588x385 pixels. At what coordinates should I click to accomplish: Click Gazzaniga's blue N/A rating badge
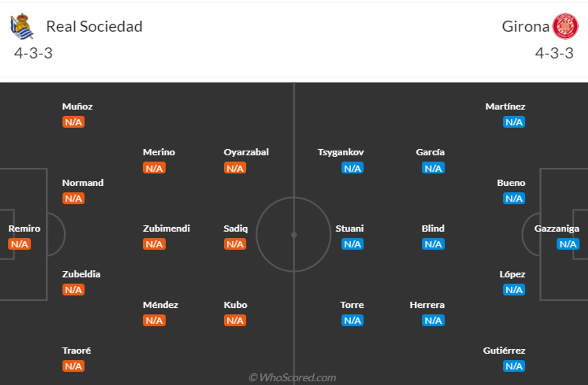568,244
